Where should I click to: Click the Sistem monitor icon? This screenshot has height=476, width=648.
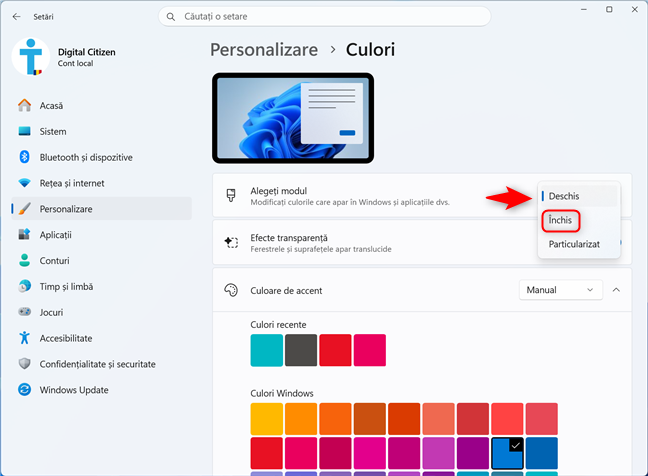coord(24,131)
